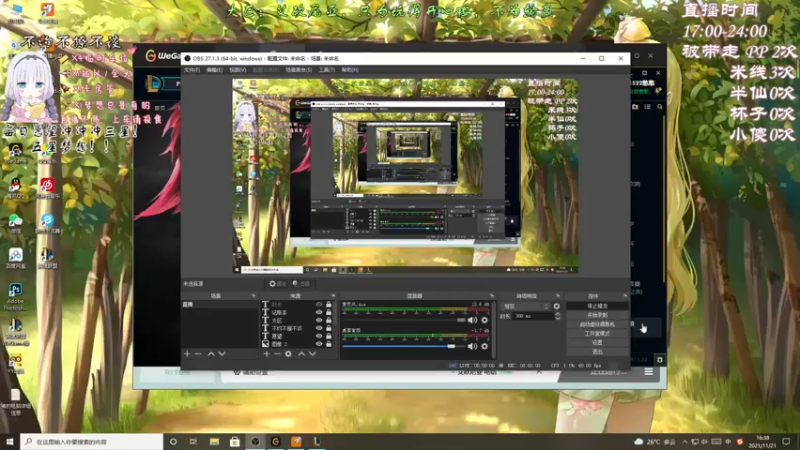Pop out the Scene Transitions dock header icon
Viewport: 800px width, 450px height.
click(x=558, y=296)
